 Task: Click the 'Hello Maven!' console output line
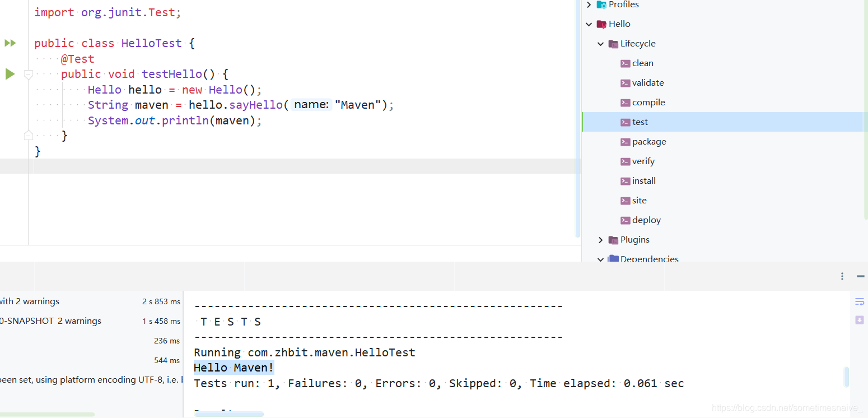(x=234, y=368)
